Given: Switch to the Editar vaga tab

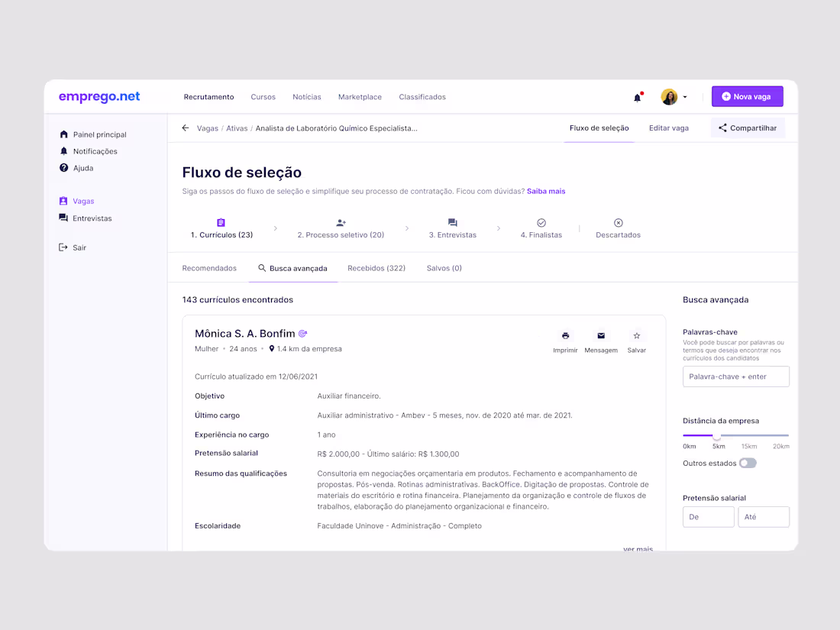Looking at the screenshot, I should tap(669, 128).
